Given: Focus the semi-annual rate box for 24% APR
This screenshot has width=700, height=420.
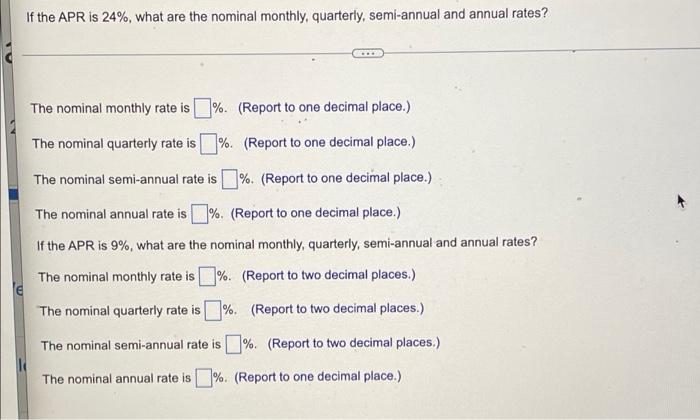Looking at the screenshot, I should pos(229,179).
